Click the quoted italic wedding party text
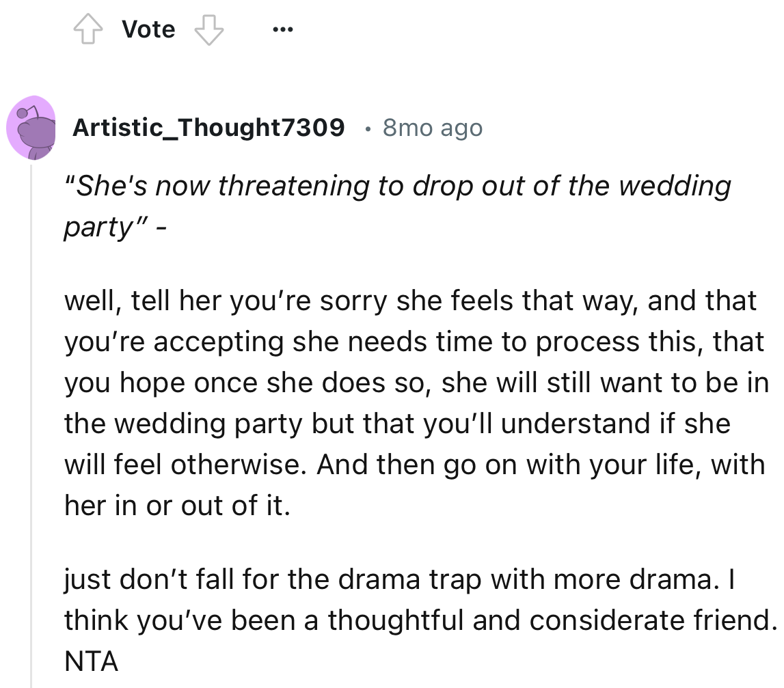This screenshot has height=688, width=784. [398, 186]
